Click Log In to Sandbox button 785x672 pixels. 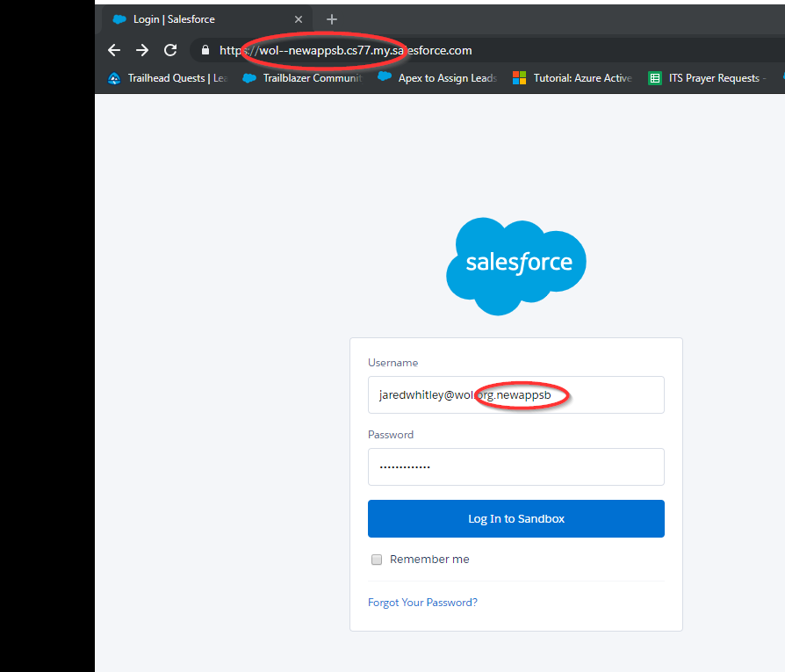(516, 519)
